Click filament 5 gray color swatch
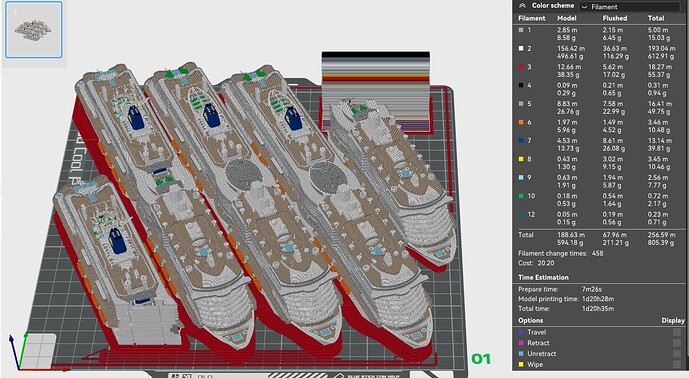689x378 pixels. [521, 104]
